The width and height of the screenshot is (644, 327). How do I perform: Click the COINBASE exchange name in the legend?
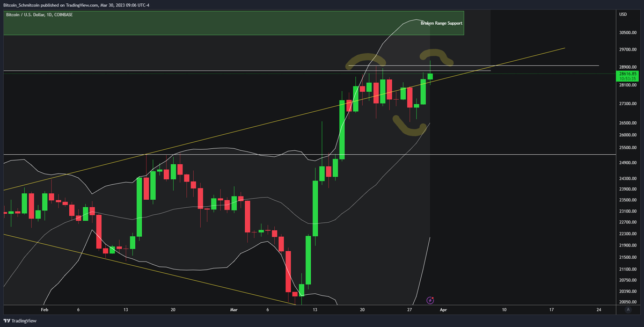point(63,14)
